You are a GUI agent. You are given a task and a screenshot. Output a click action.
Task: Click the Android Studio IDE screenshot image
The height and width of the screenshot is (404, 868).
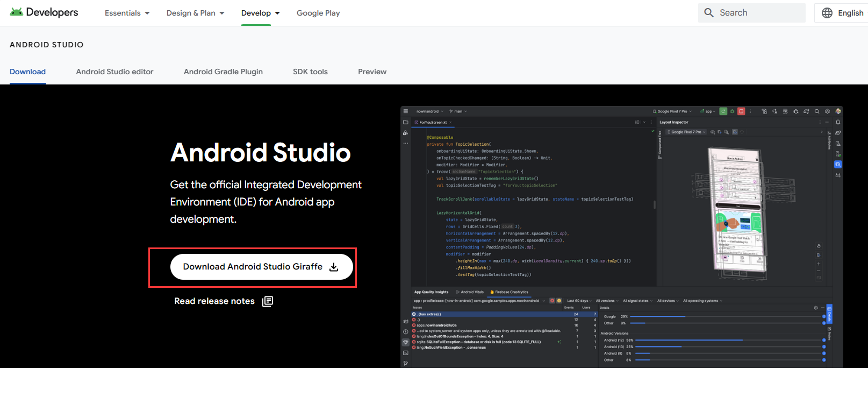pyautogui.click(x=622, y=237)
